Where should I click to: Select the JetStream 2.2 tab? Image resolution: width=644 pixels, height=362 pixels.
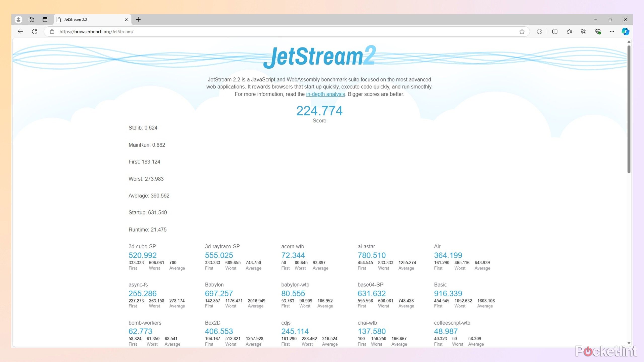pyautogui.click(x=92, y=20)
